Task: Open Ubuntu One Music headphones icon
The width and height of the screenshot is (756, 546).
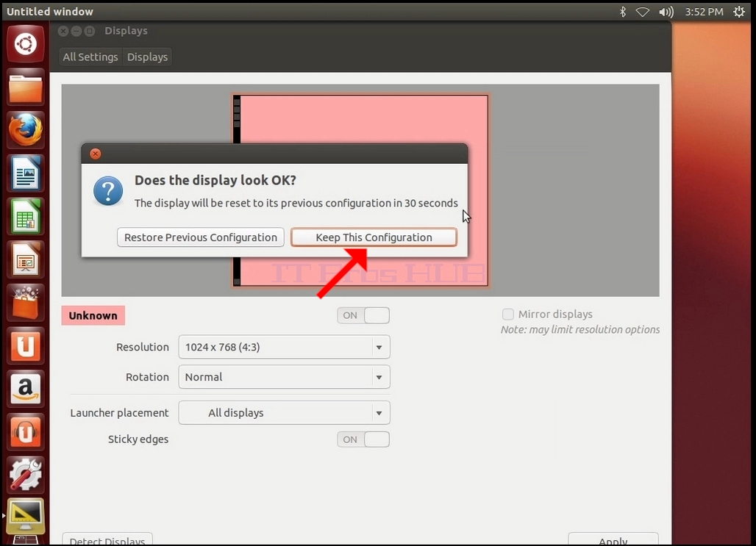Action: pos(26,432)
